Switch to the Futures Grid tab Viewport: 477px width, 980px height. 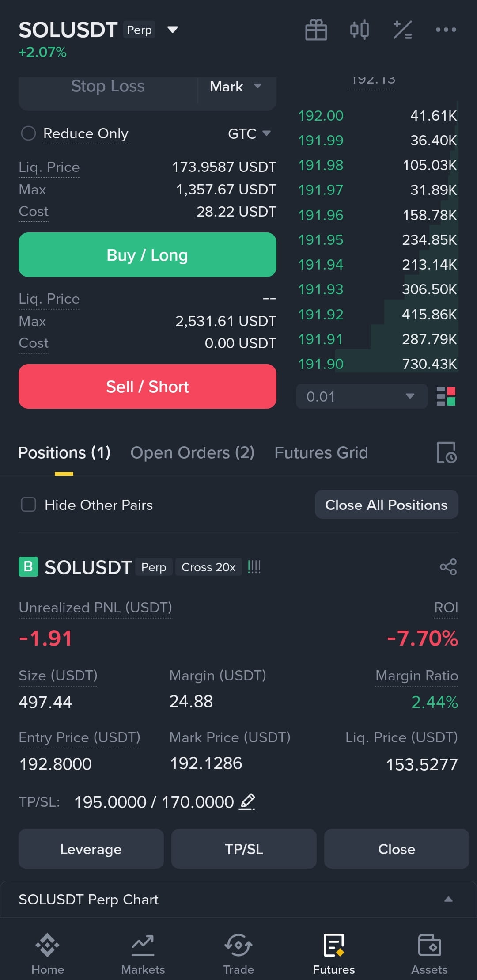tap(321, 452)
